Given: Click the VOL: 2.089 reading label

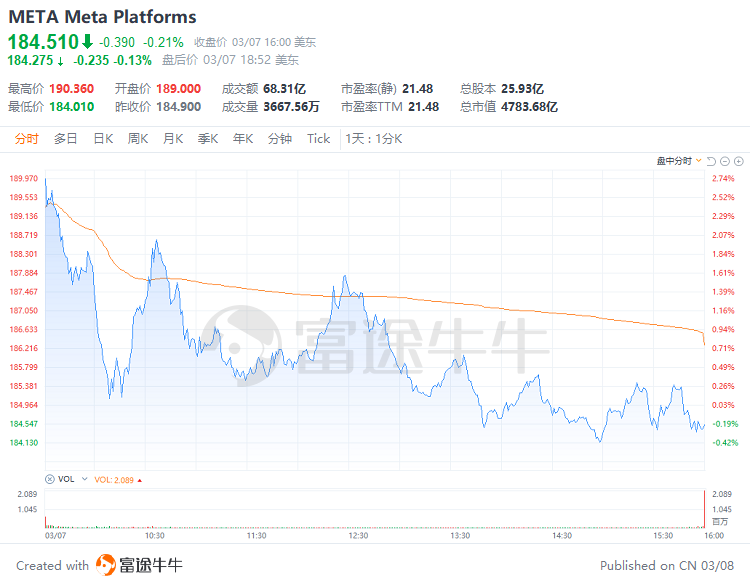Looking at the screenshot, I should [114, 480].
